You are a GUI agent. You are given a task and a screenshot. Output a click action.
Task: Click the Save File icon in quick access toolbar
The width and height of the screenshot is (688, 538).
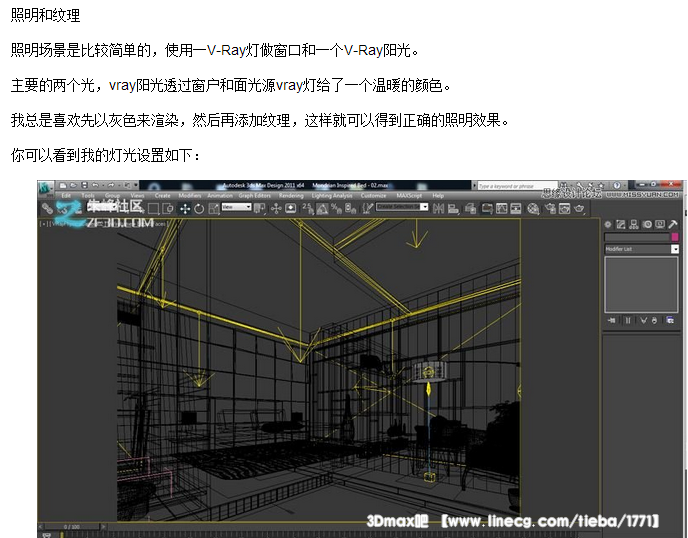[85, 185]
